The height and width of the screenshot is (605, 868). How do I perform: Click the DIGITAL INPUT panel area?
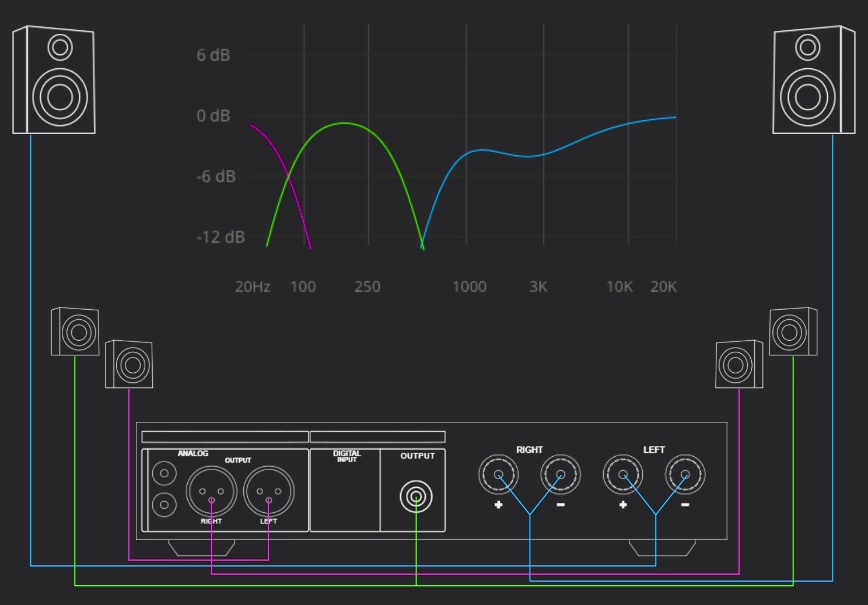(345, 490)
